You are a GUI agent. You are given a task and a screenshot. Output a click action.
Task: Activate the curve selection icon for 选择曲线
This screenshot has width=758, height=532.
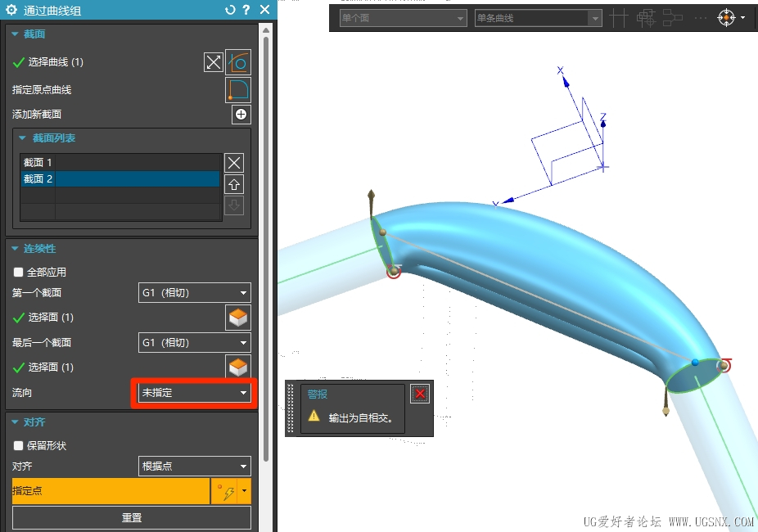[x=238, y=62]
